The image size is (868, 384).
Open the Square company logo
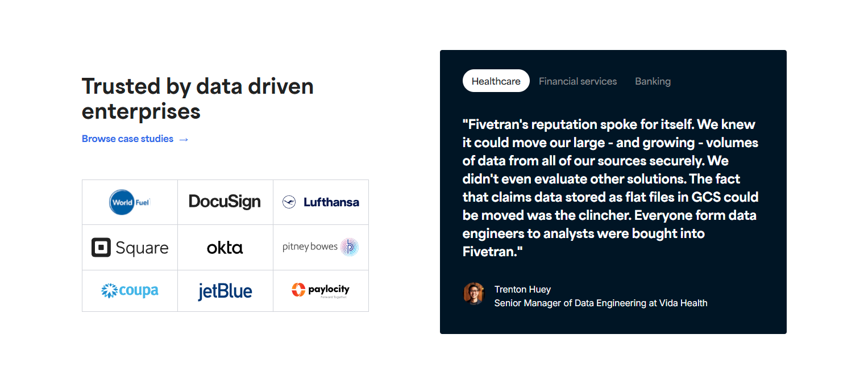(130, 247)
